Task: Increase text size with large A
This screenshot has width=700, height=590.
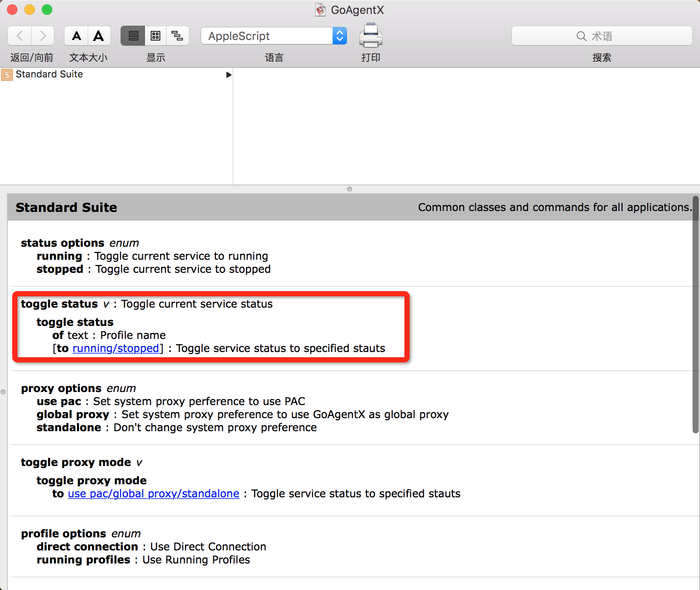Action: point(99,36)
